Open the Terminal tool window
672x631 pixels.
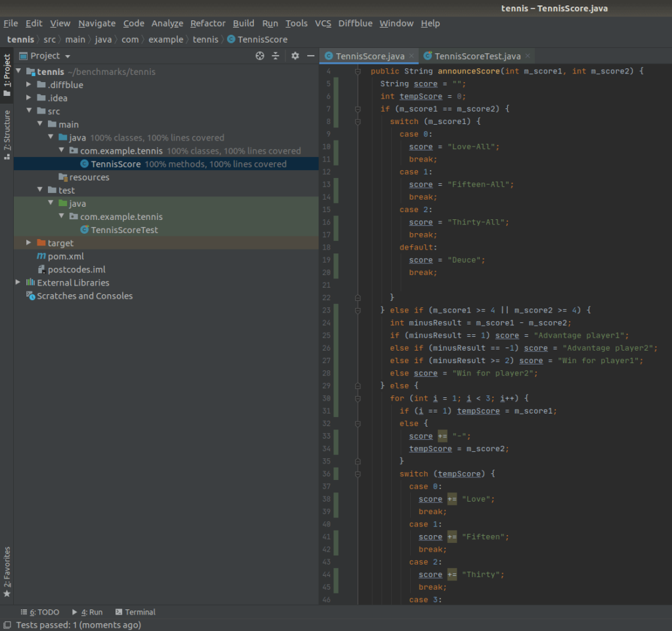click(135, 612)
